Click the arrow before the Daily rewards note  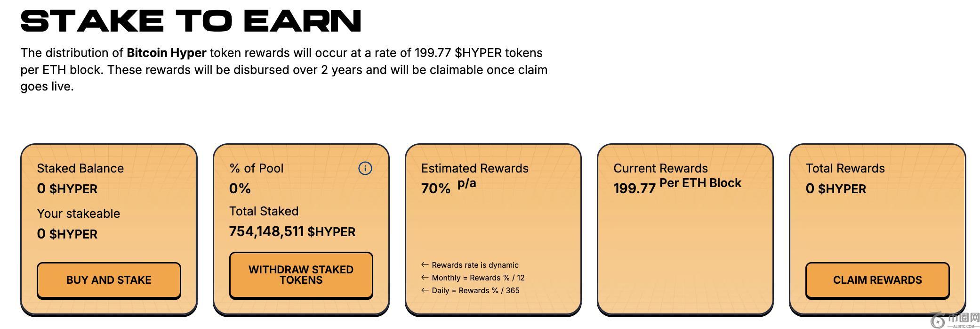[x=425, y=290]
